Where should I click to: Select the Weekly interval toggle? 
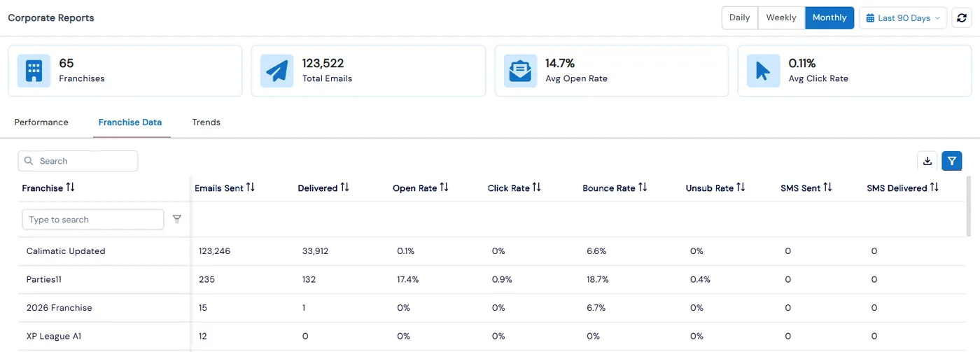coord(781,17)
